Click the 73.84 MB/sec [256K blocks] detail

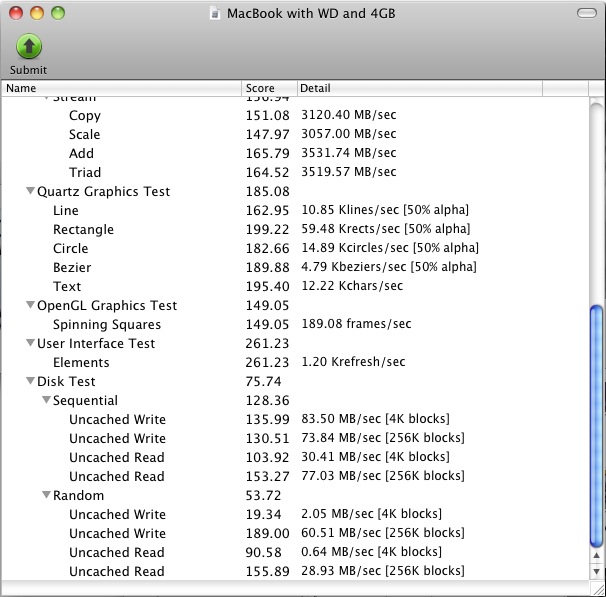click(383, 438)
